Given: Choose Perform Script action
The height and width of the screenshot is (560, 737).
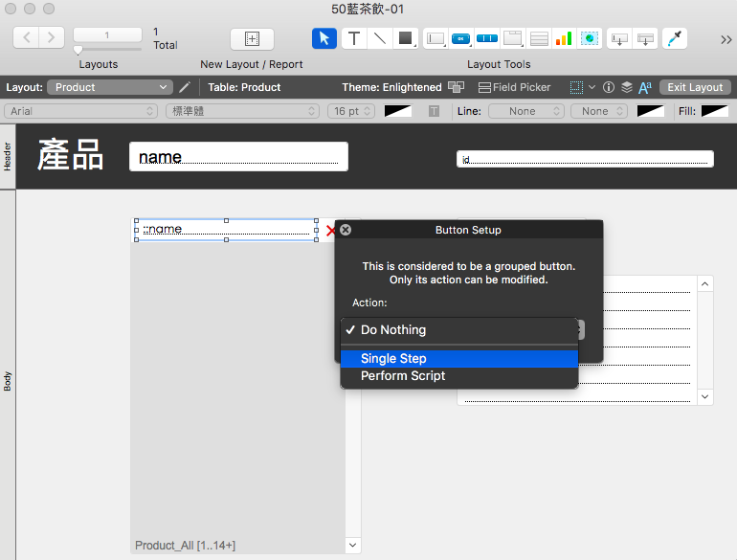Looking at the screenshot, I should [x=459, y=376].
